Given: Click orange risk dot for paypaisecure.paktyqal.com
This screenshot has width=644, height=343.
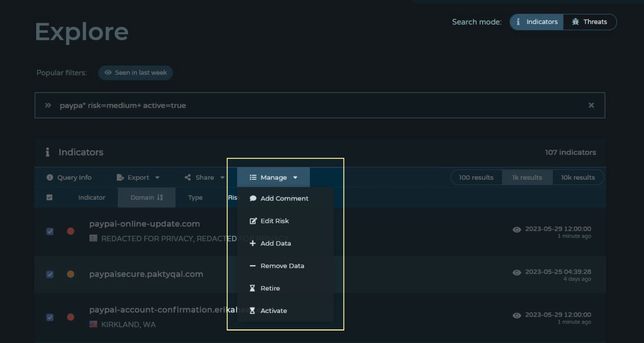Looking at the screenshot, I should (x=71, y=274).
